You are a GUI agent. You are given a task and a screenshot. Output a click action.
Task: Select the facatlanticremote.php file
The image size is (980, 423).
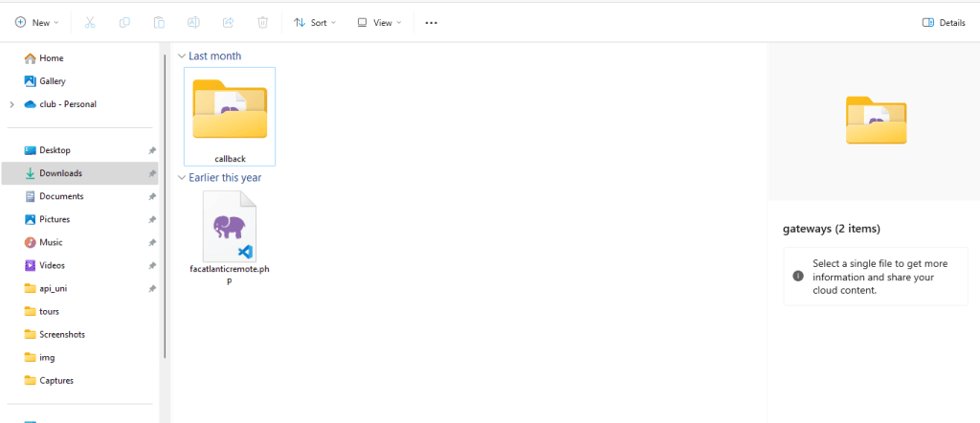[230, 238]
